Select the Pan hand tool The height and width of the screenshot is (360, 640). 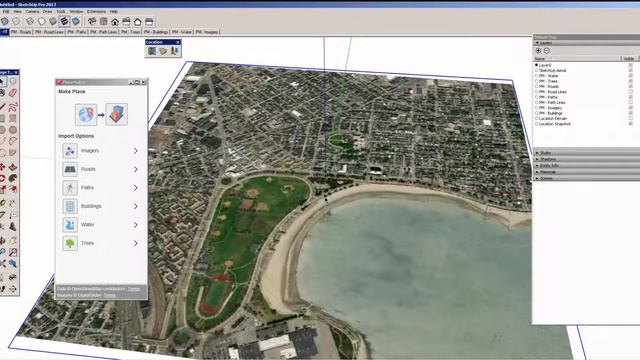click(x=13, y=241)
